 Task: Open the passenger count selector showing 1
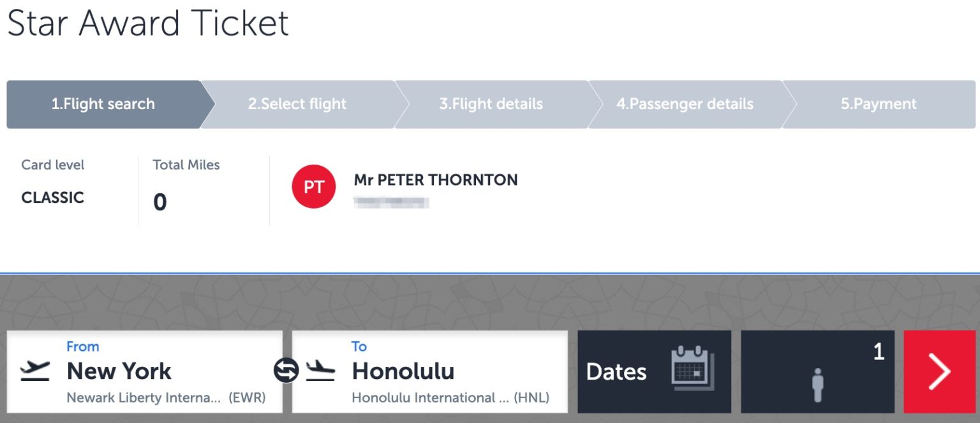pyautogui.click(x=819, y=371)
